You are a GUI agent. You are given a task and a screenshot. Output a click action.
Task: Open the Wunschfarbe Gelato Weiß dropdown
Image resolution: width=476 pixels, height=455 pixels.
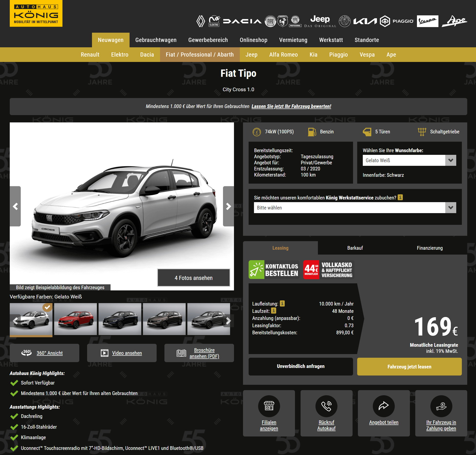pyautogui.click(x=409, y=160)
